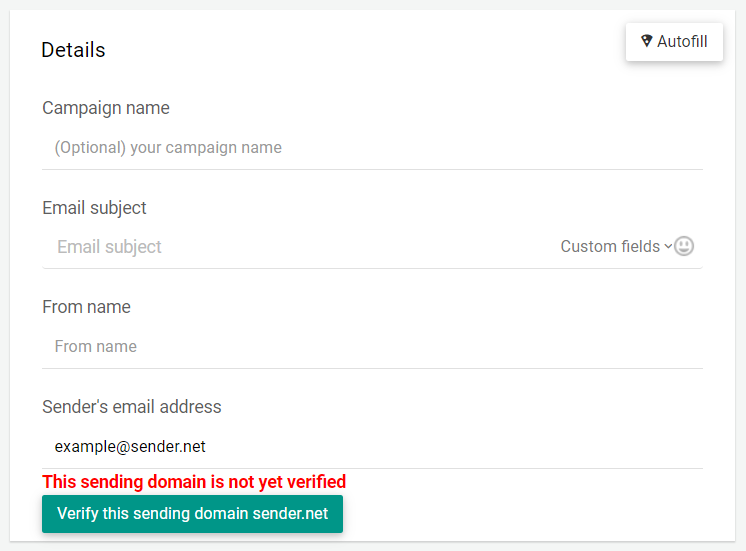Click the Sender's email address label
The image size is (746, 551).
tap(132, 407)
